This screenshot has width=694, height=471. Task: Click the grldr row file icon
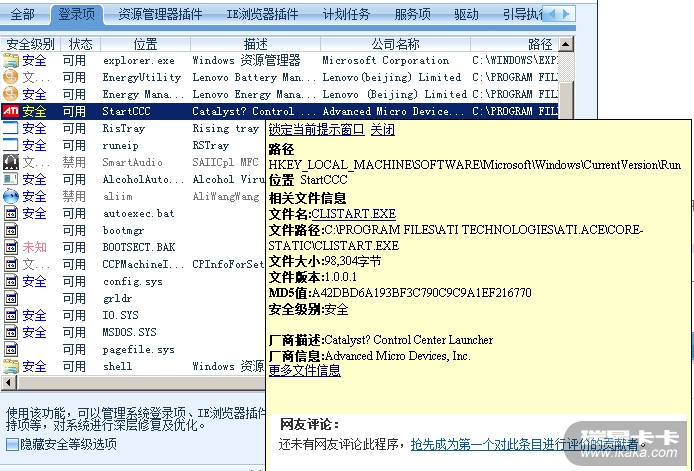tap(11, 298)
